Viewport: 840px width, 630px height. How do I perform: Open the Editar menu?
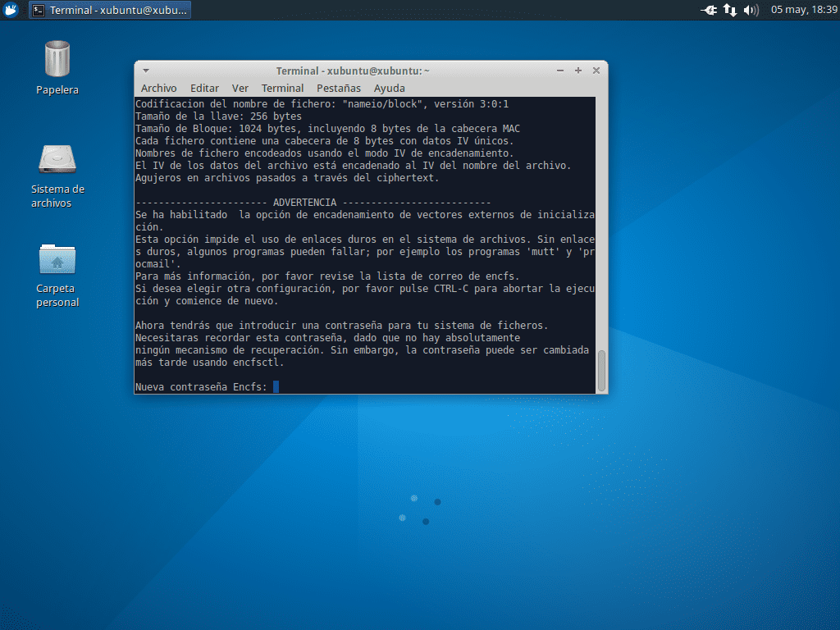tap(204, 88)
